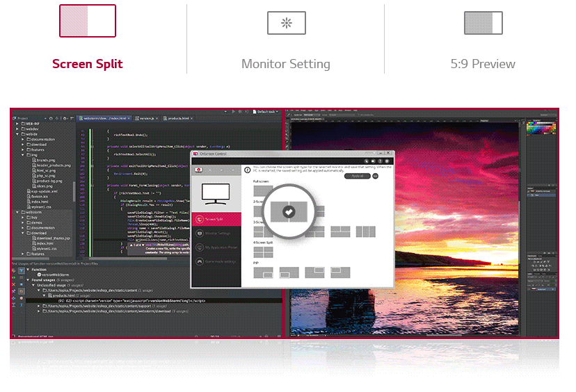Select PIP layout with top-right inset
576x392 pixels.
click(x=314, y=272)
